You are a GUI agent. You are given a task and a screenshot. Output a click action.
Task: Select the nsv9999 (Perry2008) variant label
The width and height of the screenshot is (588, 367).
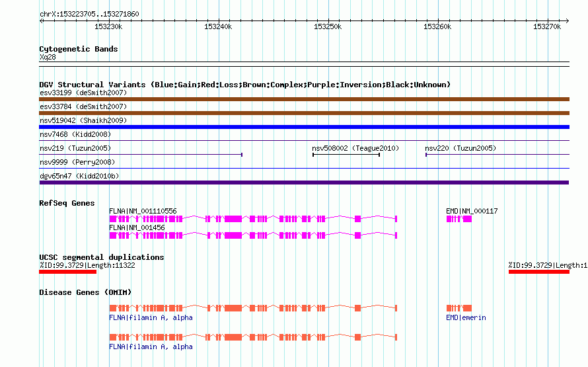(77, 162)
